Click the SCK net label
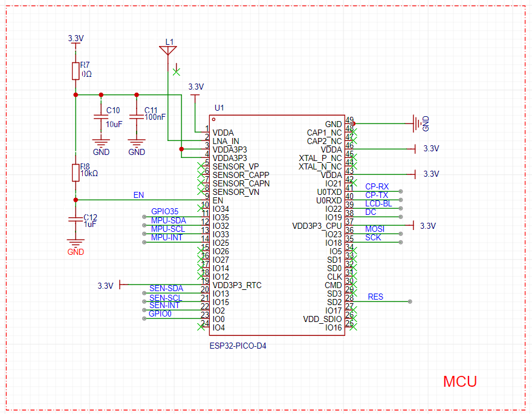The image size is (532, 414). (373, 237)
